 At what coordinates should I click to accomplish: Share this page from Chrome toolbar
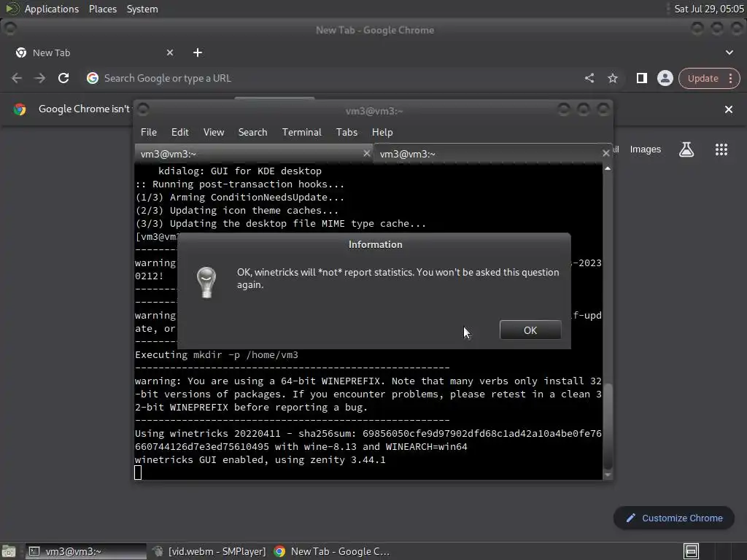(589, 78)
